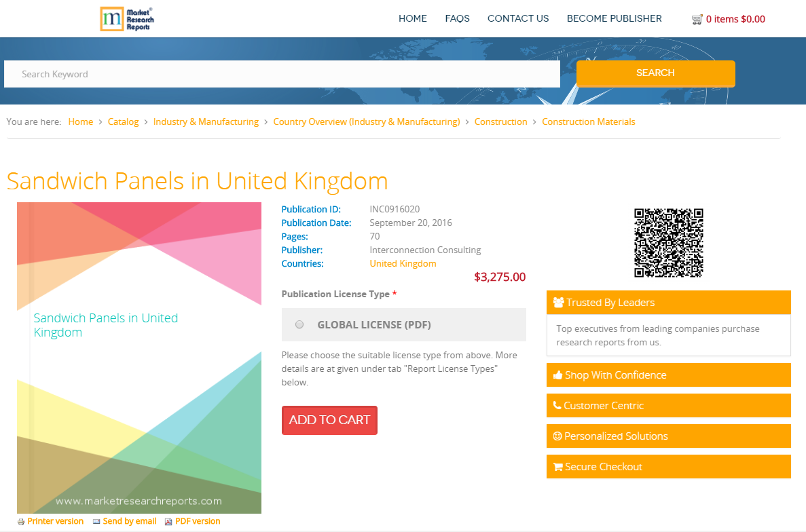This screenshot has width=806, height=532.
Task: Click the pages value 70
Action: point(375,236)
